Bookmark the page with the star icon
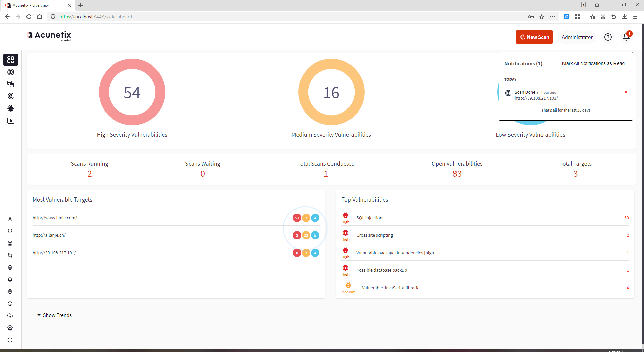 pyautogui.click(x=542, y=17)
